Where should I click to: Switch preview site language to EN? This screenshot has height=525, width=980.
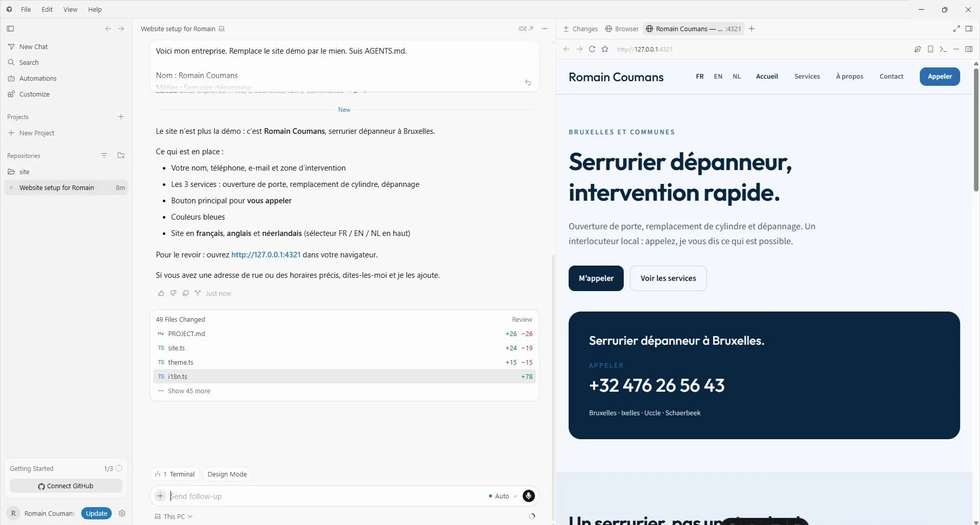[x=718, y=77]
